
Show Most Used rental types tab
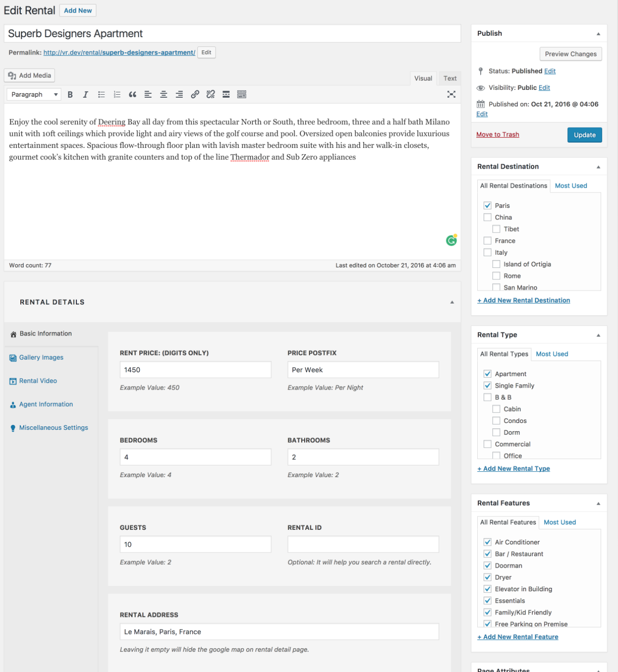pos(552,354)
